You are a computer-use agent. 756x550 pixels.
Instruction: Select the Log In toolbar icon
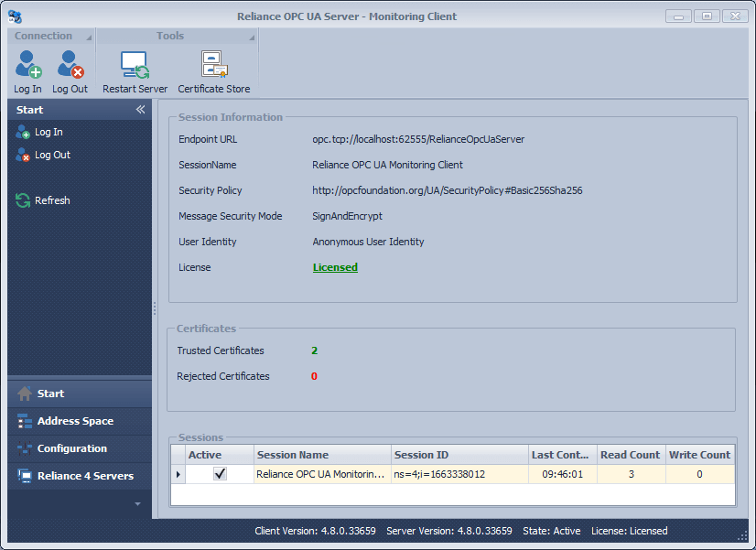coord(27,64)
